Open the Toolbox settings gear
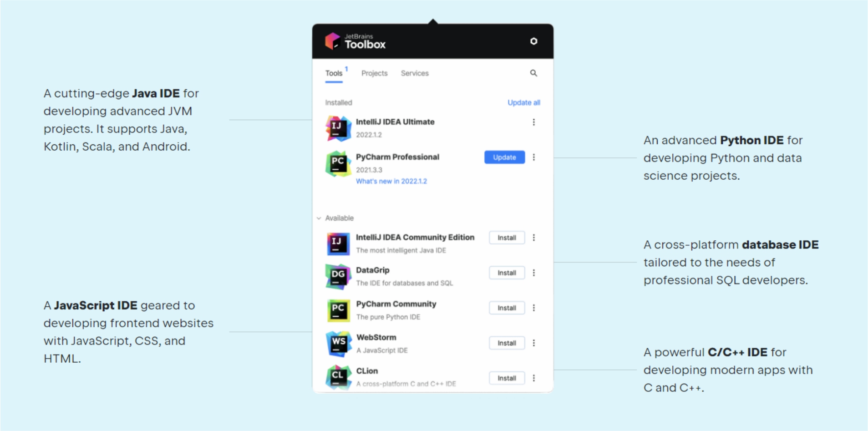Screen dimensions: 868x431 click(533, 41)
